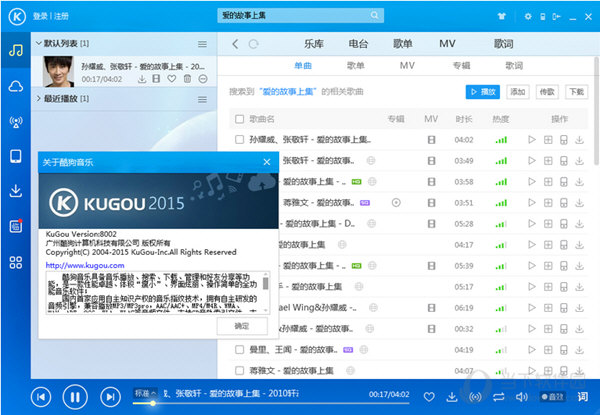Image resolution: width=600 pixels, height=415 pixels.
Task: Open MV icon for playlist song
Action: click(x=156, y=79)
